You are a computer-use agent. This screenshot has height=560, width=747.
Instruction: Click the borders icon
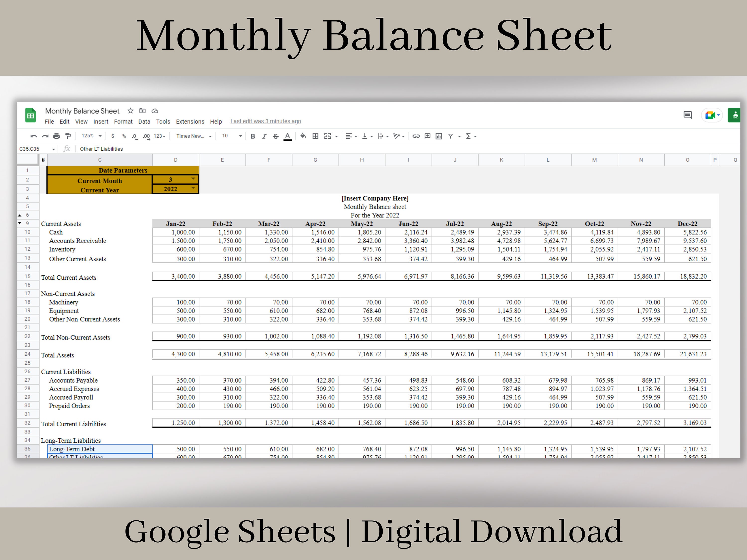(x=315, y=136)
